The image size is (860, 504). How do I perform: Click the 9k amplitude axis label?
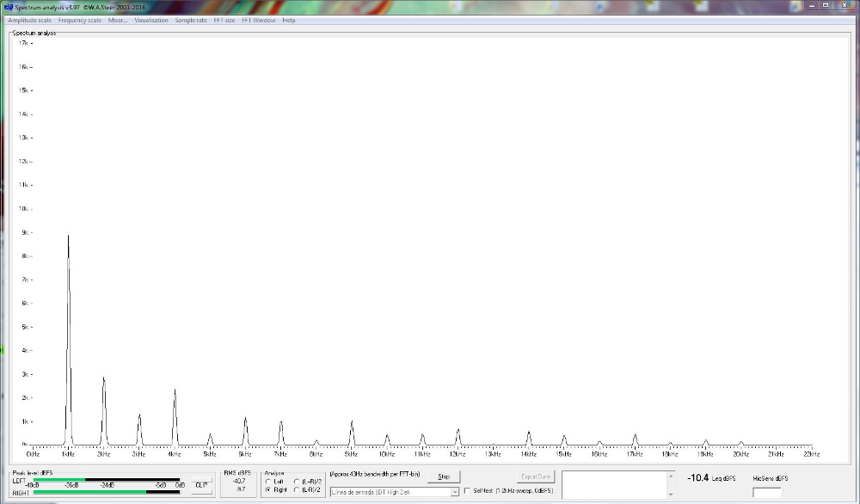tap(25, 232)
